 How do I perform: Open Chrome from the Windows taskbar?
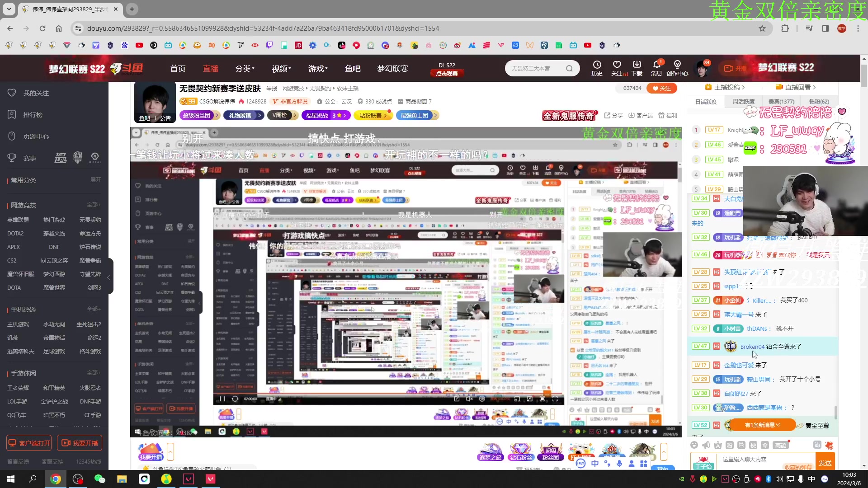coord(56,479)
